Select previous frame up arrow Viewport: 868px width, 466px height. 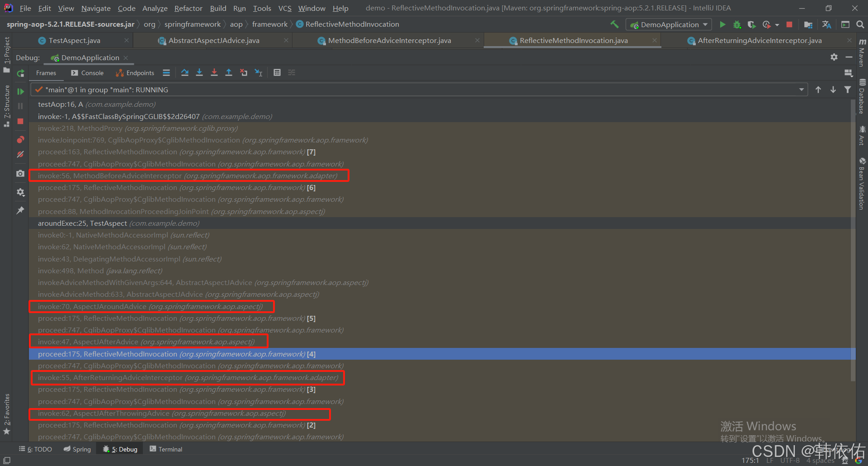click(x=818, y=90)
